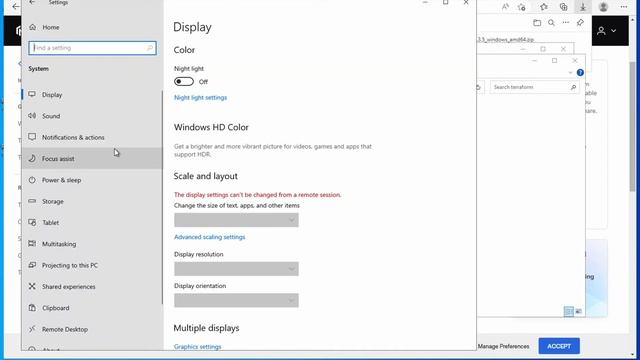Open Night light settings link
Viewport: 640px width, 360px height.
(x=200, y=98)
